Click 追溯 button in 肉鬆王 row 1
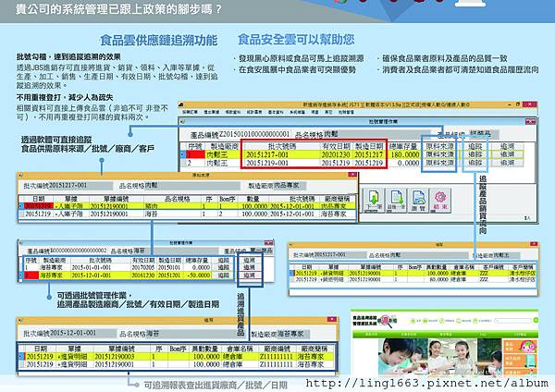 [507, 154]
